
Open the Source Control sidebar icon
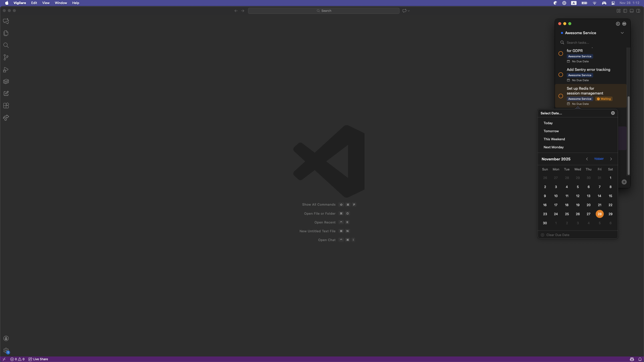tap(6, 57)
